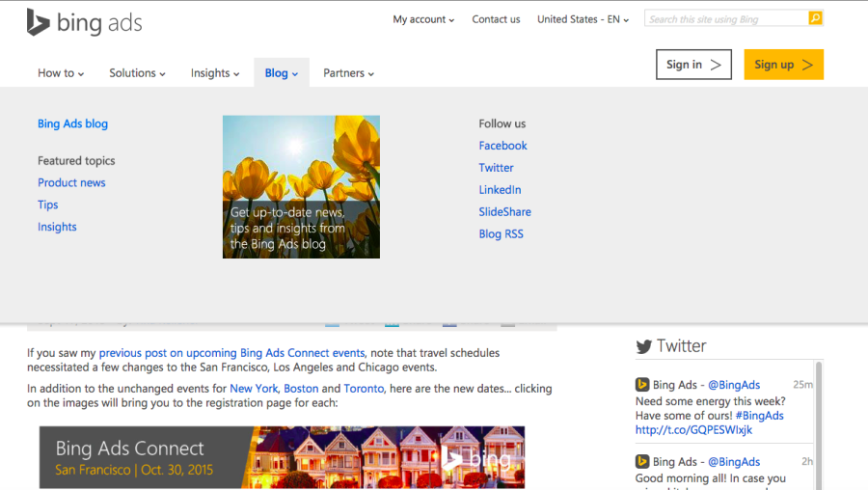Open the #BingAds hashtag link
This screenshot has width=868, height=490.
[x=760, y=416]
